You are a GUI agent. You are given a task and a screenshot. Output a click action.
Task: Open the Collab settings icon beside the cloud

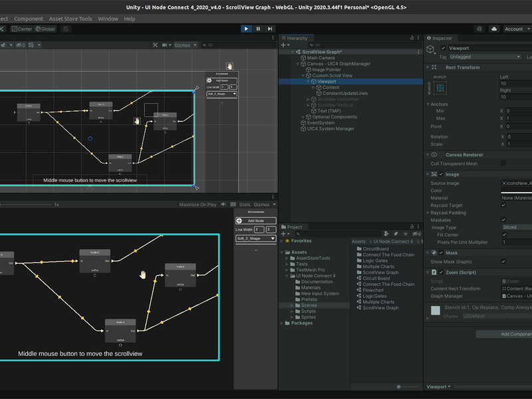pyautogui.click(x=479, y=29)
